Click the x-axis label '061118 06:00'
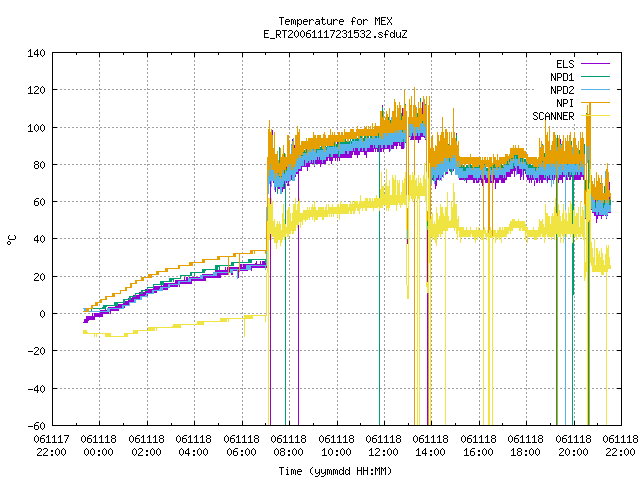Screen dimensions: 640x480 click(241, 446)
